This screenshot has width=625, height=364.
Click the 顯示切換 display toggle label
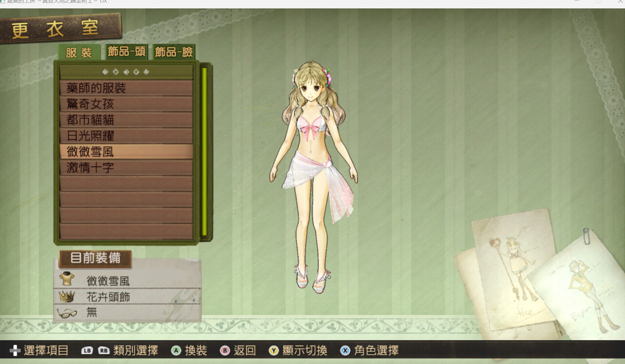pos(304,350)
